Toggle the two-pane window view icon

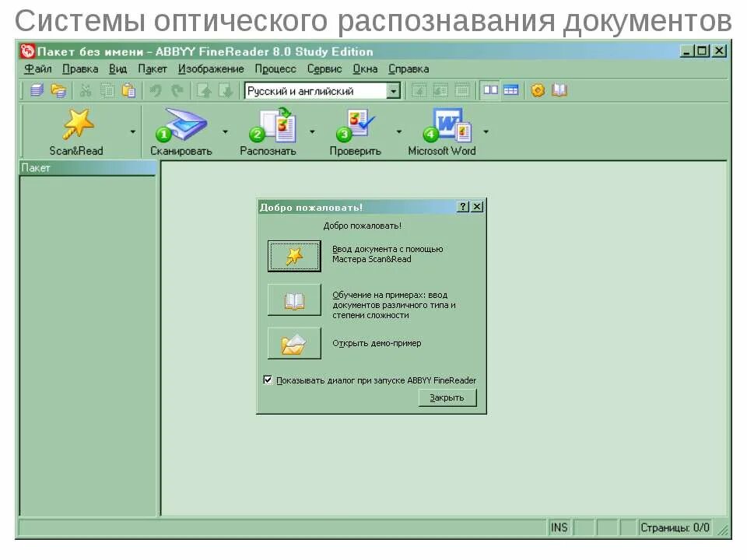click(x=490, y=90)
